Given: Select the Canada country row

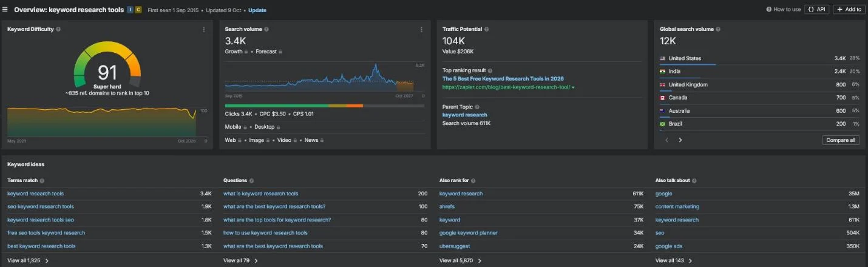Looking at the screenshot, I should tap(759, 98).
